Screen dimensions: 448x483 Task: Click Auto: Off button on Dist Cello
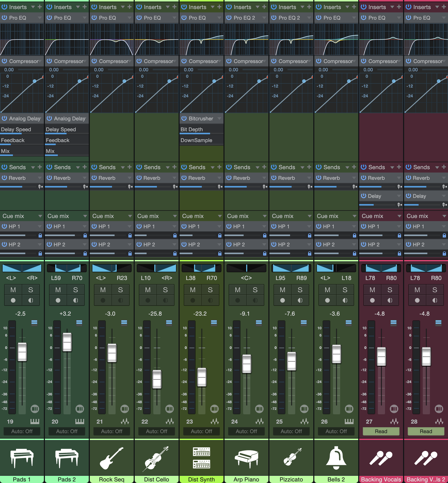(156, 431)
